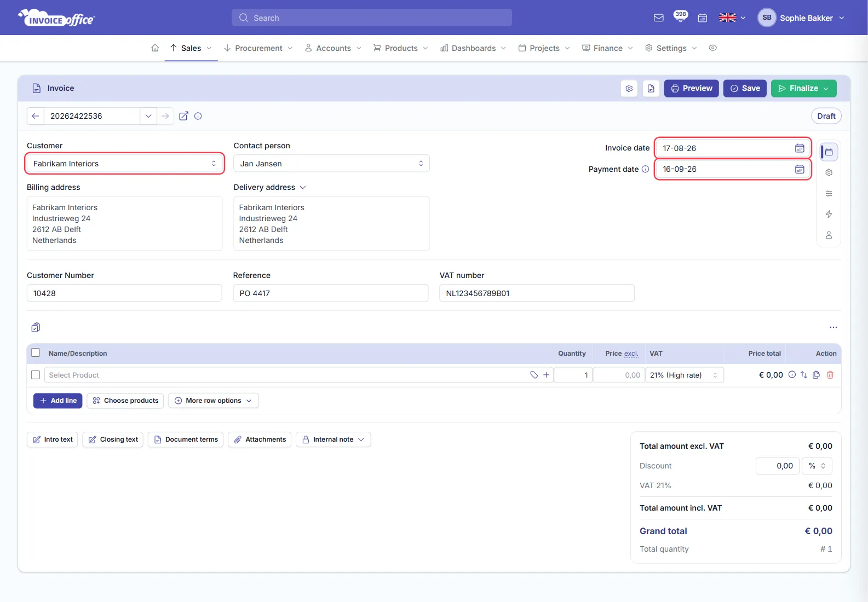Screen dimensions: 868x602
Task: Open invoice settings gear in header
Action: point(629,89)
